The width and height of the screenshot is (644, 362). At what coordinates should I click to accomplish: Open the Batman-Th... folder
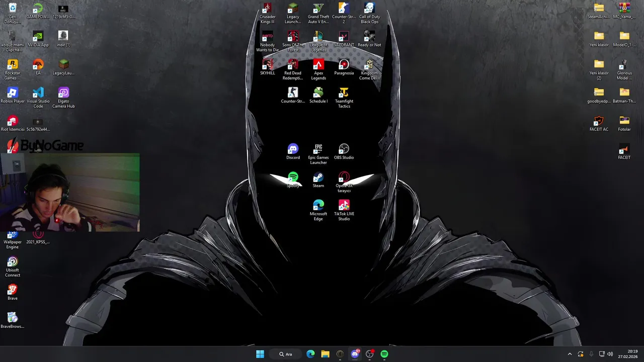(x=624, y=96)
